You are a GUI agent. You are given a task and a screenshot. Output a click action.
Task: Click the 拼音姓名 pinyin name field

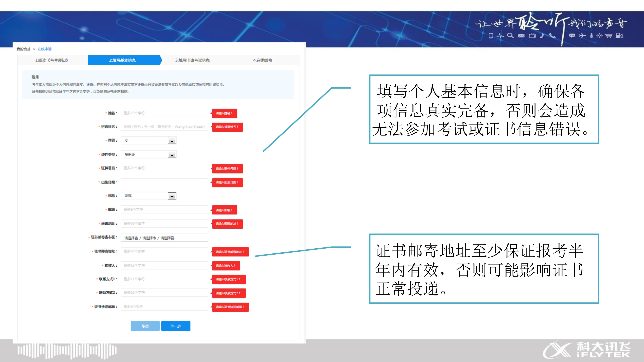164,127
